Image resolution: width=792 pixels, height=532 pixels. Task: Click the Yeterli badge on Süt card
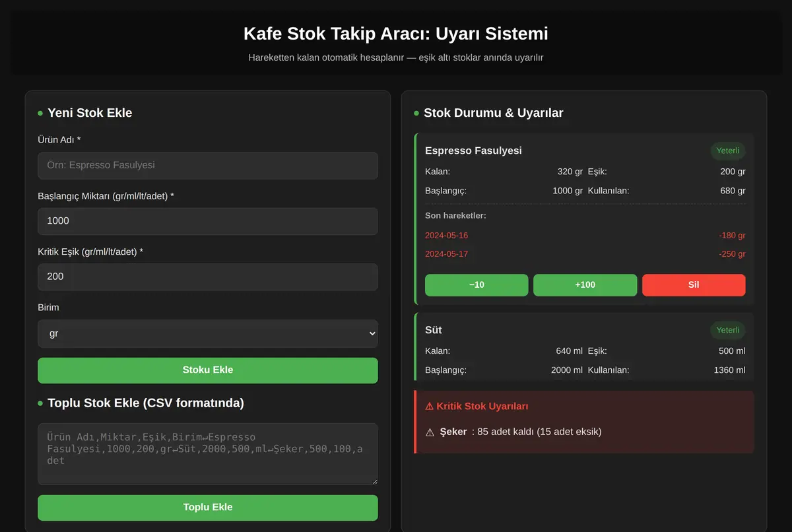728,330
